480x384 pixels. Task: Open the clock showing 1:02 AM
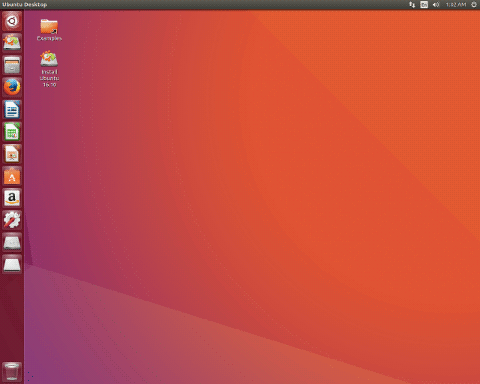(x=456, y=5)
